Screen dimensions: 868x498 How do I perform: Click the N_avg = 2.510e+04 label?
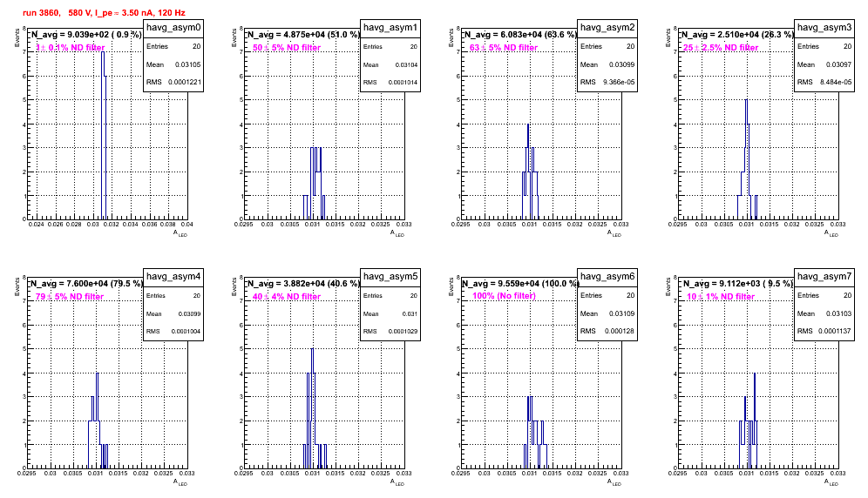point(736,34)
